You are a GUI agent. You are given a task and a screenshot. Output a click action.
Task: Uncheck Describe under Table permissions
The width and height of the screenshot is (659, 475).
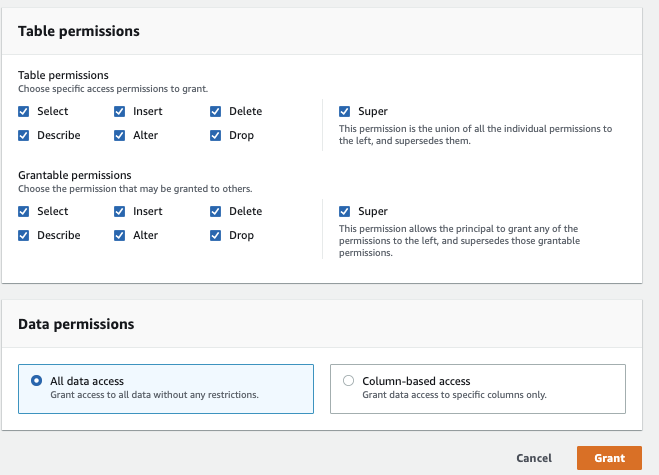24,135
